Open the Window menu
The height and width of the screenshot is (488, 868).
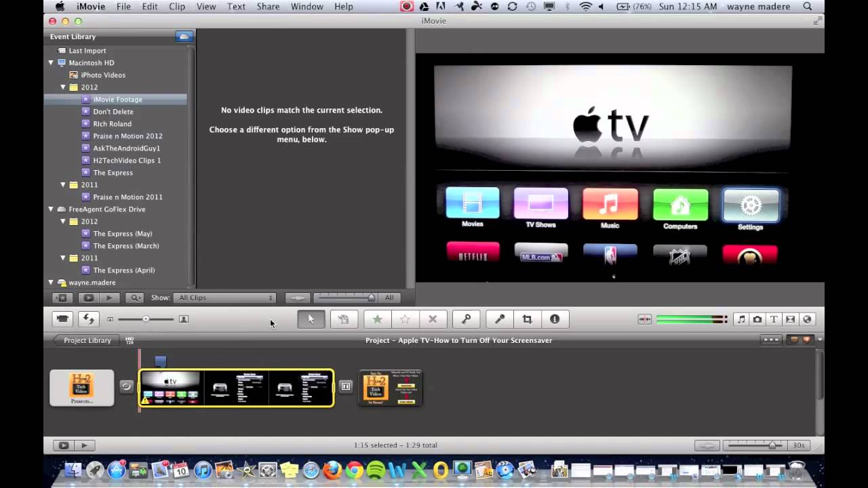307,6
